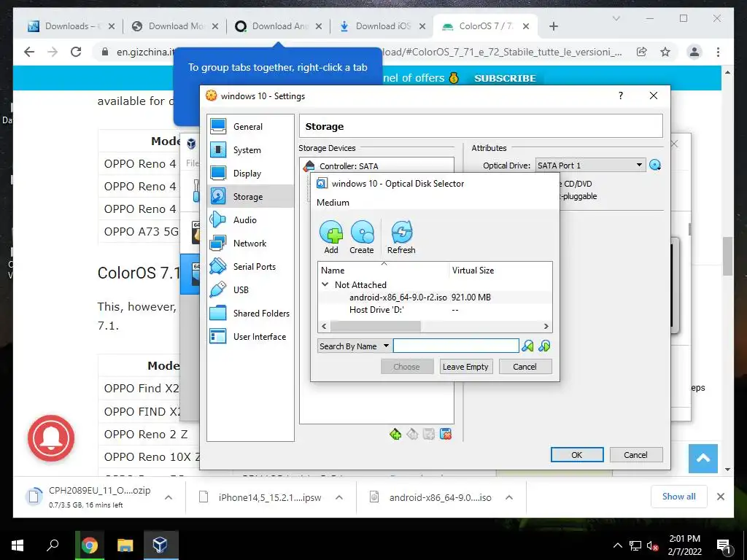Click the red notification bell on webpage
Viewport: 747px width, 560px height.
click(51, 438)
